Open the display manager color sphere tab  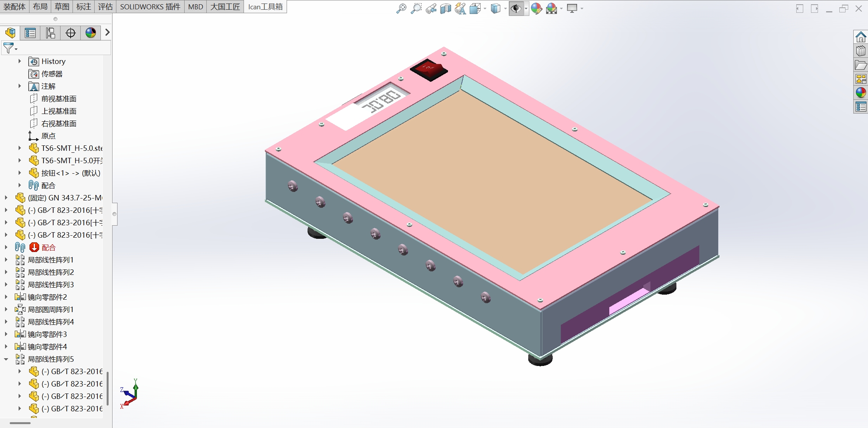(x=91, y=33)
